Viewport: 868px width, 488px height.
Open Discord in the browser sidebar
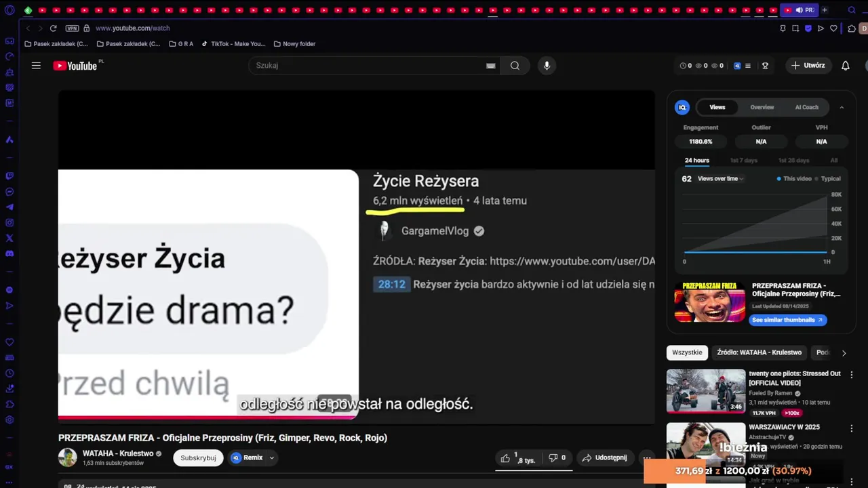(x=9, y=253)
